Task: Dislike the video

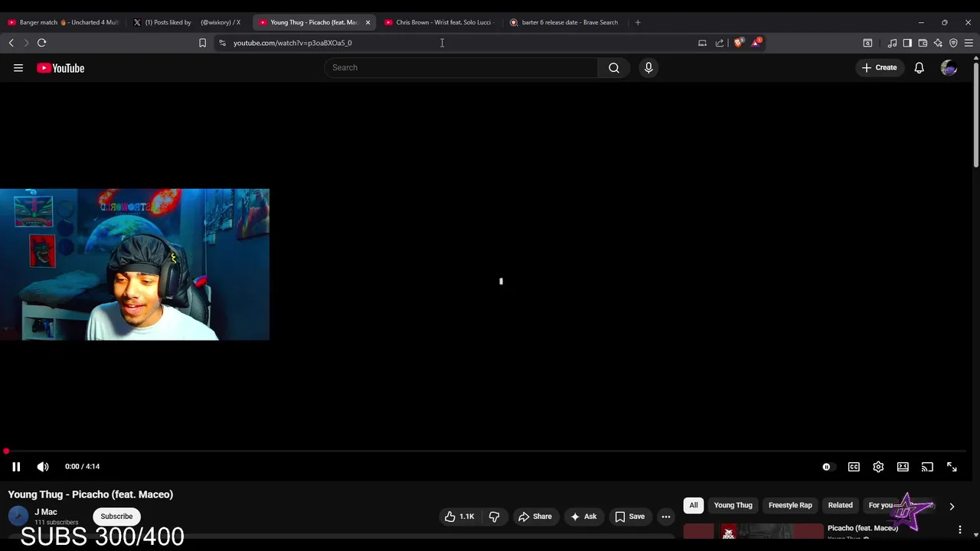Action: tap(494, 517)
